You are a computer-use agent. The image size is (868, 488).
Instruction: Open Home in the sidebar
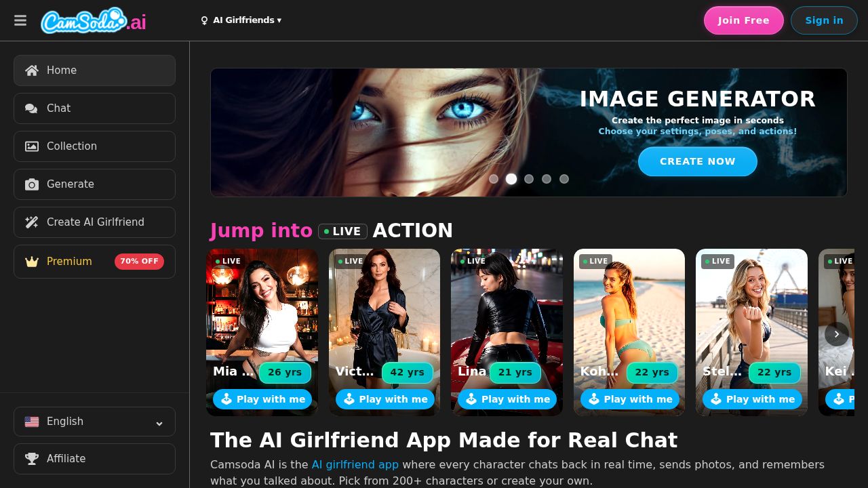(x=94, y=70)
